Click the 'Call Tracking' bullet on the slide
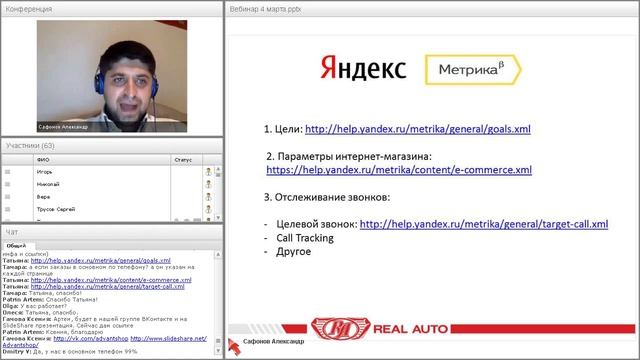640x360 pixels. coord(305,238)
